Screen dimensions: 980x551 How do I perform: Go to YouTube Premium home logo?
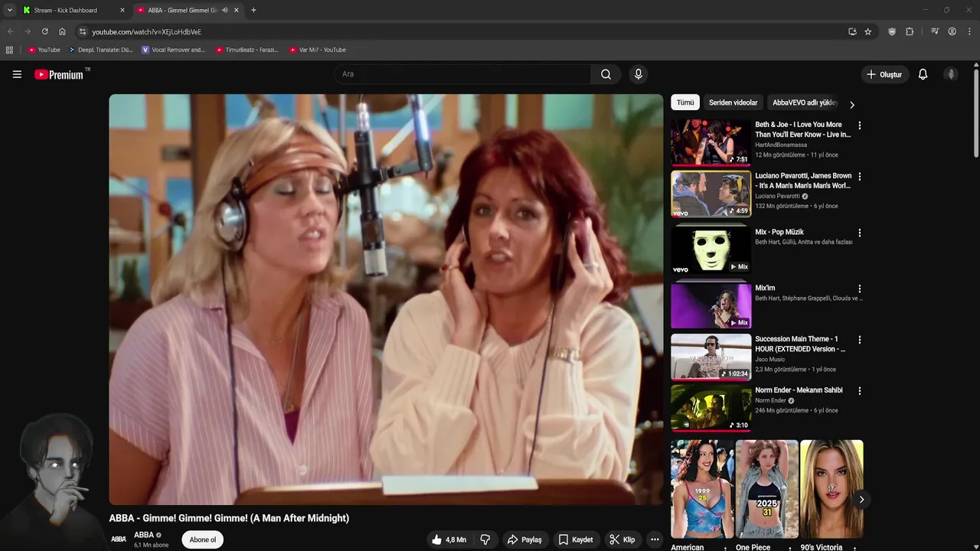point(59,74)
